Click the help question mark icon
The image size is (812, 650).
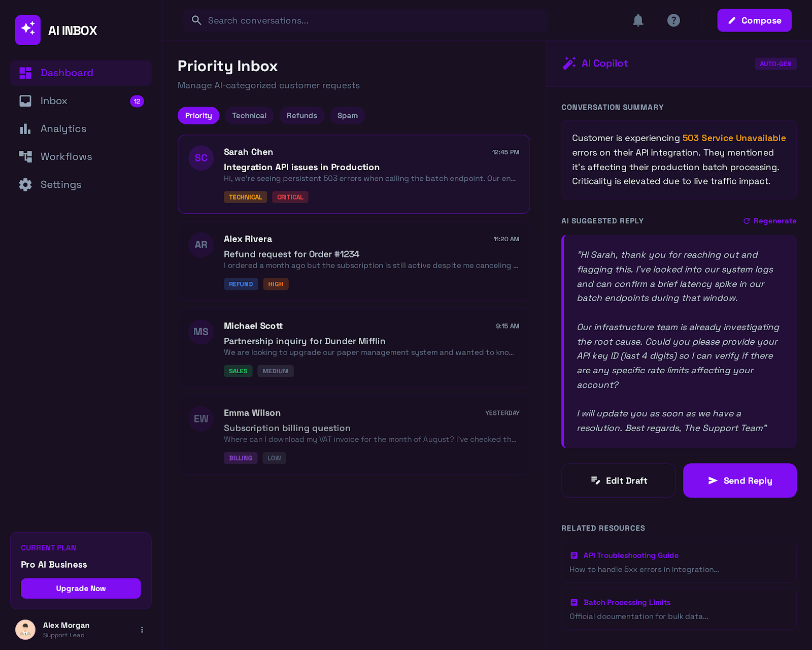pos(673,20)
